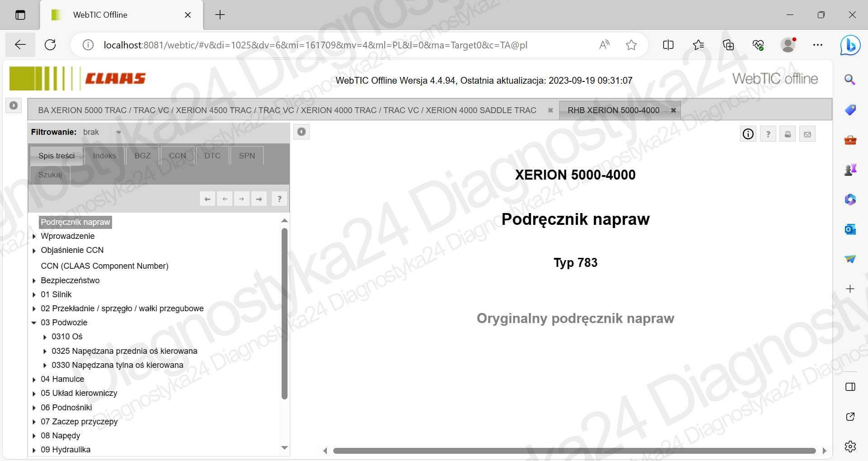This screenshot has height=461, width=868.
Task: Open favorites list icon
Action: coord(698,45)
